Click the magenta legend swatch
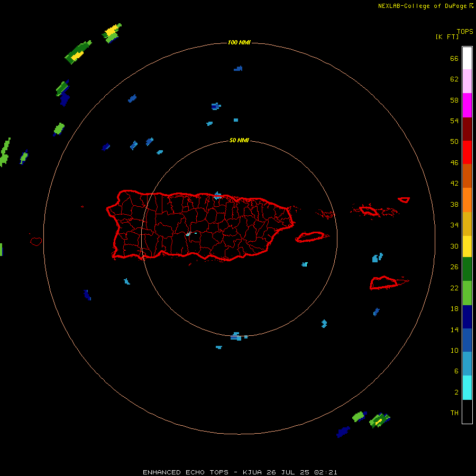Image resolution: width=476 pixels, height=476 pixels. pyautogui.click(x=467, y=105)
